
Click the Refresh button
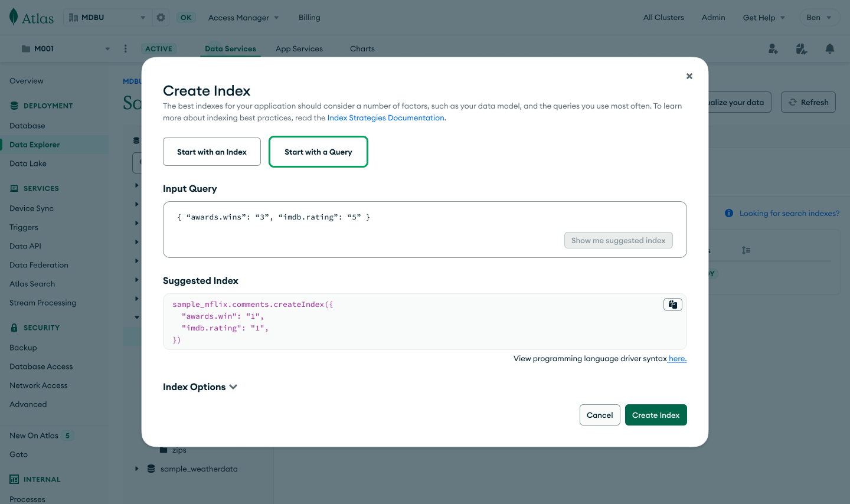(808, 102)
